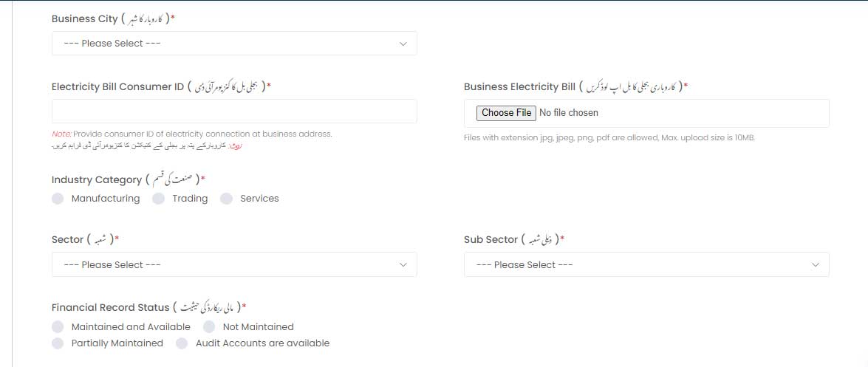Click the Services label text
This screenshot has width=868, height=367.
pos(259,199)
